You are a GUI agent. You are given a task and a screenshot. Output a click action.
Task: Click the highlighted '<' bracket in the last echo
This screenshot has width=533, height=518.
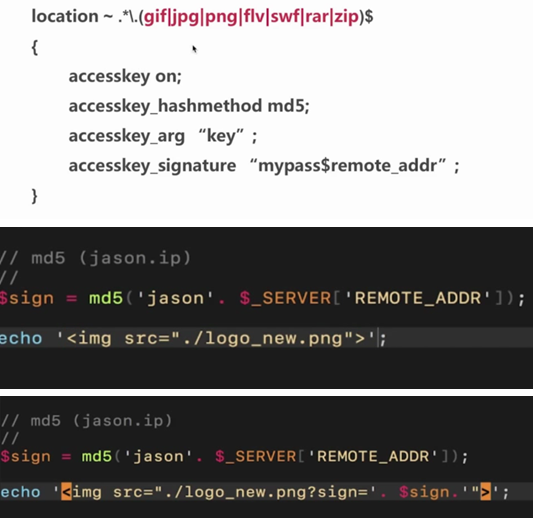(x=66, y=492)
